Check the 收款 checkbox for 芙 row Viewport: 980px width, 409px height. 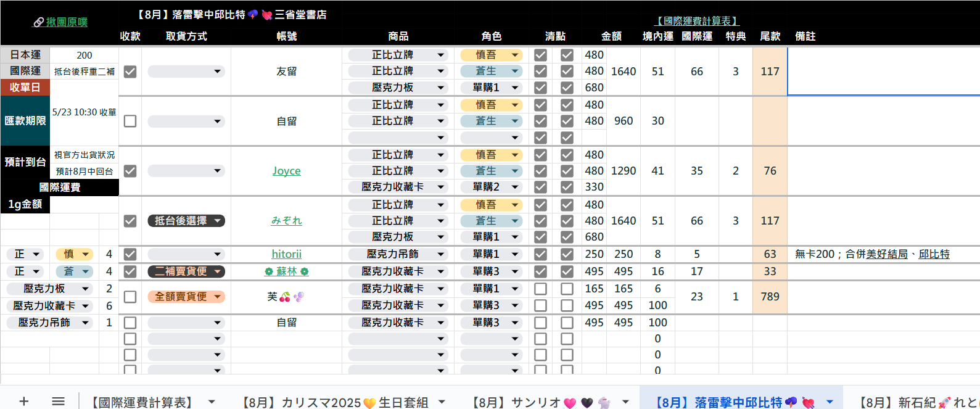pos(130,297)
